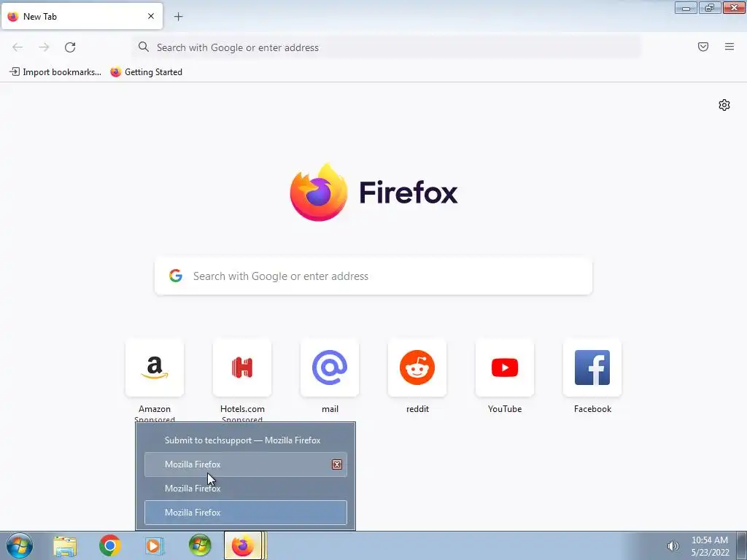Focus the center Google search box
Image resolution: width=747 pixels, height=560 pixels.
click(373, 276)
